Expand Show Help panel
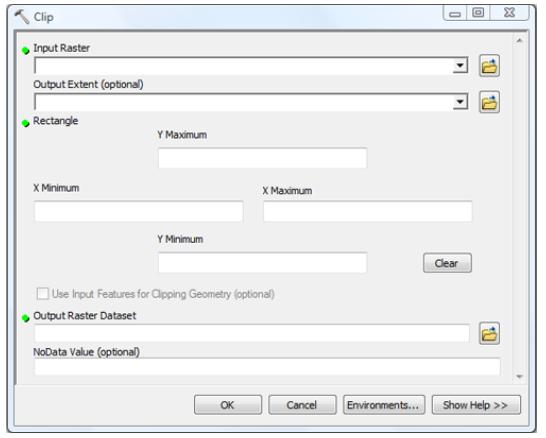The height and width of the screenshot is (438, 546). [x=476, y=405]
